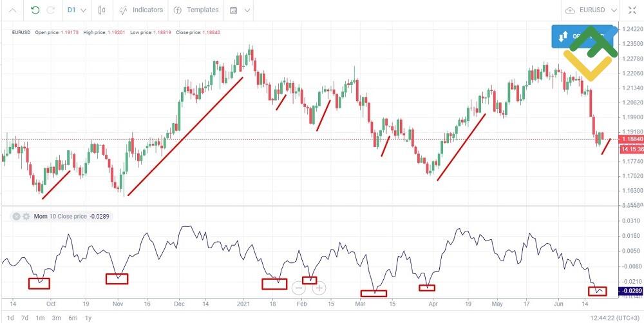Click the 1.18840 current price label
Screen dimensions: 644x323
630,139
